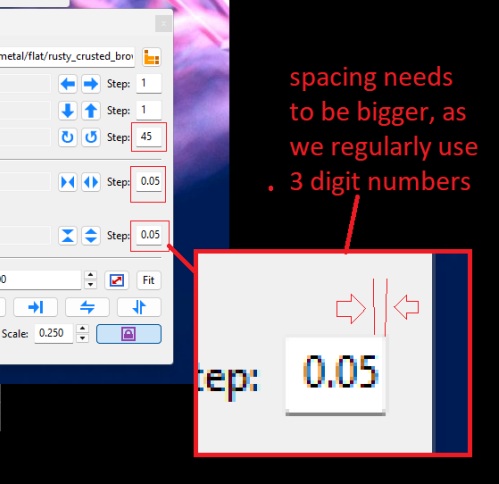Click the Fit button
The width and height of the screenshot is (499, 484).
(x=149, y=280)
